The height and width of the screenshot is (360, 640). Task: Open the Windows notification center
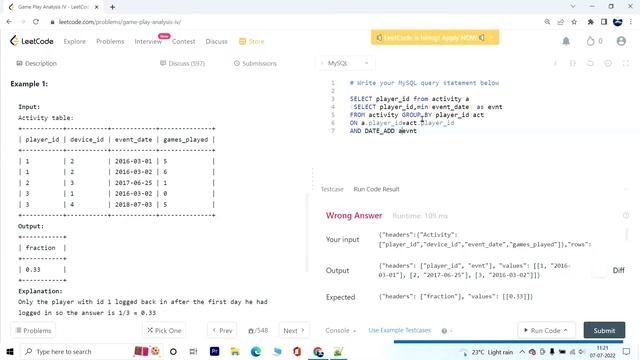click(x=627, y=351)
